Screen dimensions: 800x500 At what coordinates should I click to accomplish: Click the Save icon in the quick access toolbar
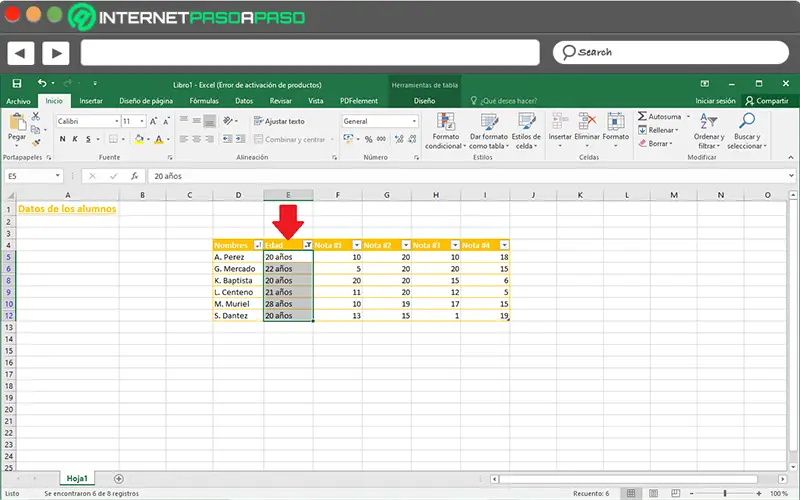click(x=17, y=83)
